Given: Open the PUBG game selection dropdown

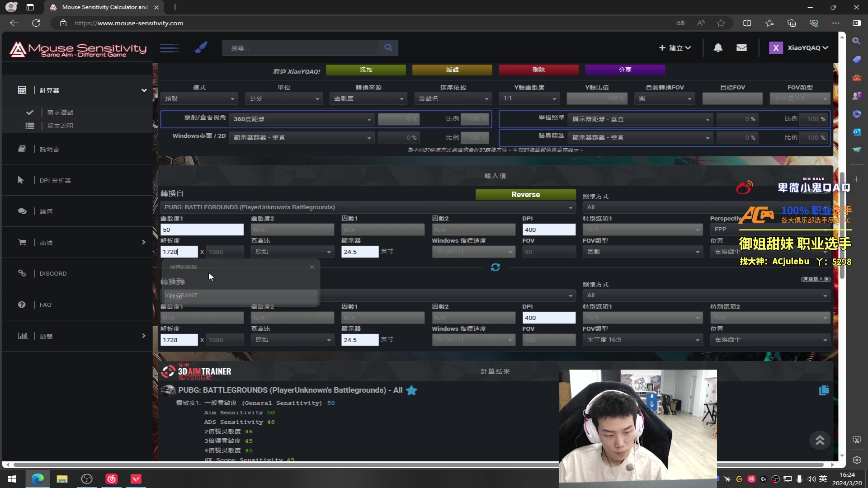Looking at the screenshot, I should click(368, 207).
